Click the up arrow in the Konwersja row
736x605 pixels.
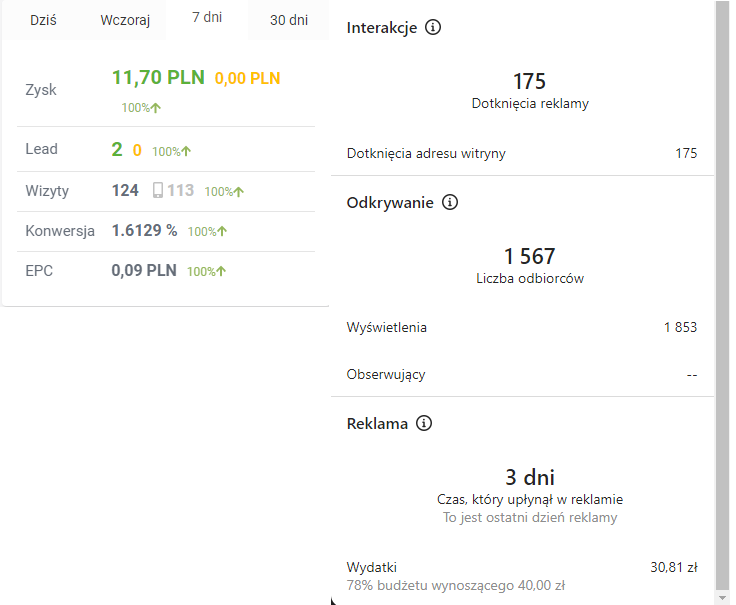(222, 231)
